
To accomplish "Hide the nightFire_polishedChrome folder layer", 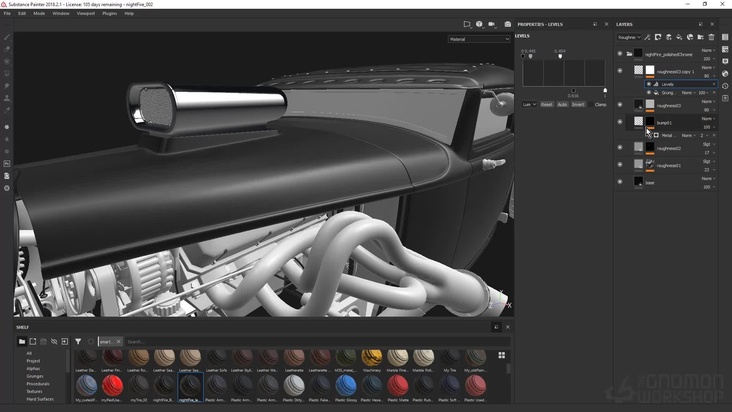I will [620, 53].
